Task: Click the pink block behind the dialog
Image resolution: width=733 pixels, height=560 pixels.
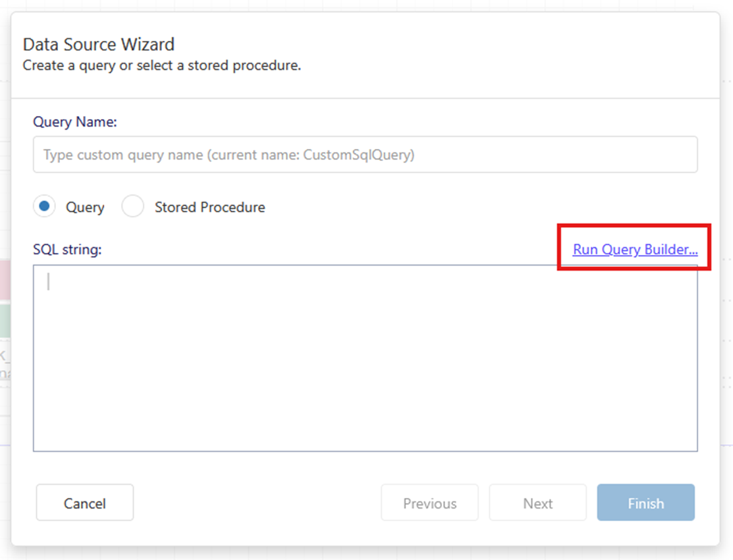Action: pos(5,279)
